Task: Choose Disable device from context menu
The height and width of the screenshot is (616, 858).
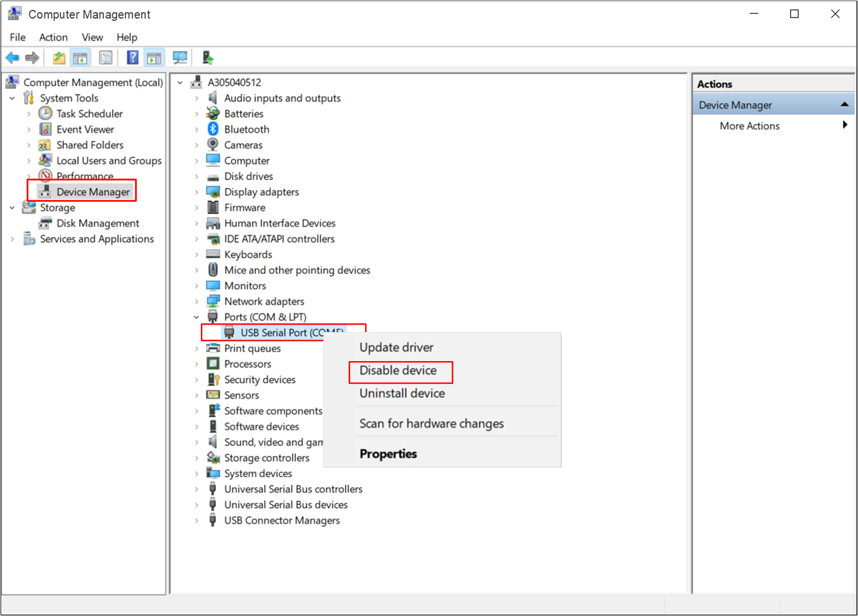Action: pos(398,370)
